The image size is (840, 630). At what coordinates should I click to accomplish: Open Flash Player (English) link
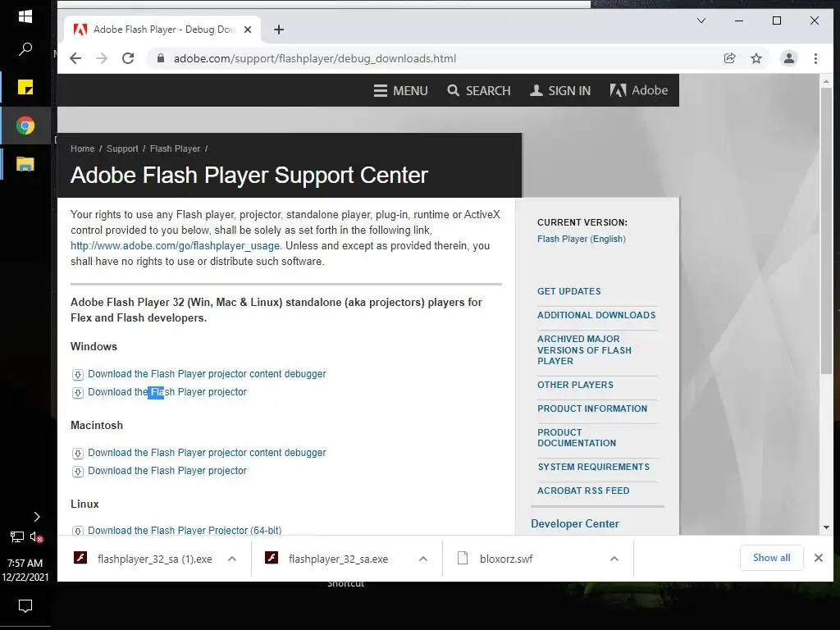582,239
